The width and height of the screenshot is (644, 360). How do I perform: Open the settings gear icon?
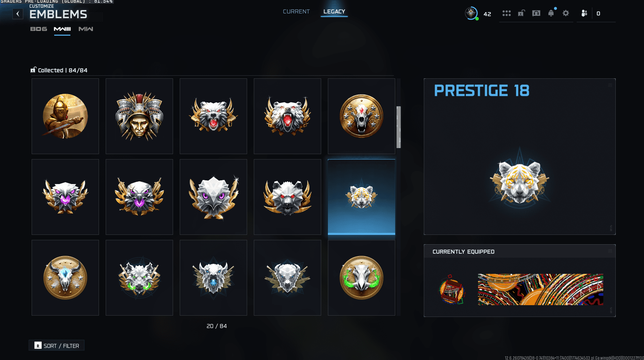[566, 13]
